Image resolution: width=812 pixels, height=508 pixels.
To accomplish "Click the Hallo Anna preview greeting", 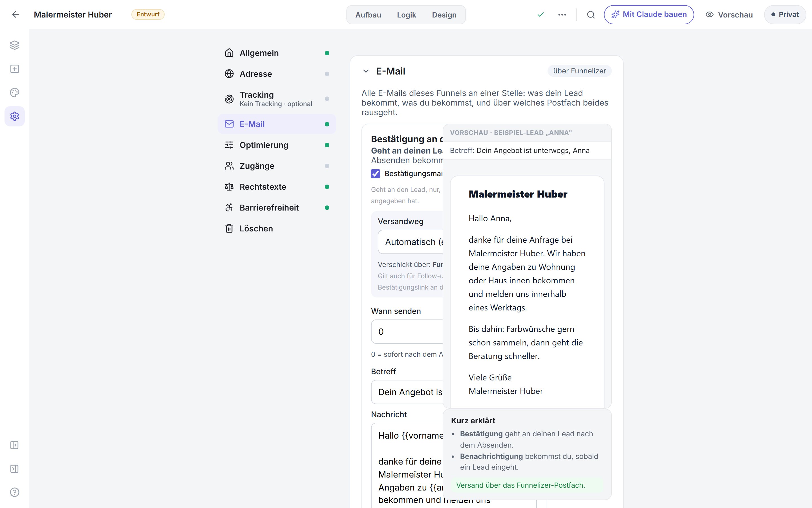I will pos(490,218).
